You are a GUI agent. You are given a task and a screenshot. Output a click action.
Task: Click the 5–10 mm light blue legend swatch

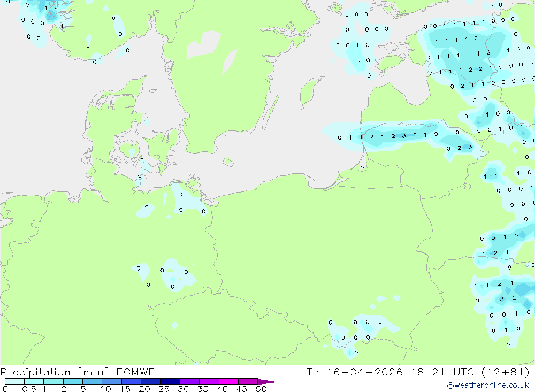click(x=93, y=381)
